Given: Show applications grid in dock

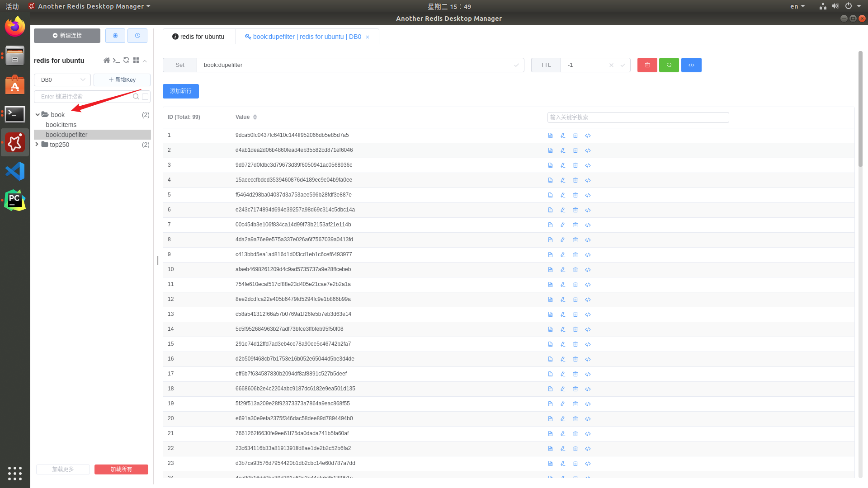Looking at the screenshot, I should coord(15,473).
